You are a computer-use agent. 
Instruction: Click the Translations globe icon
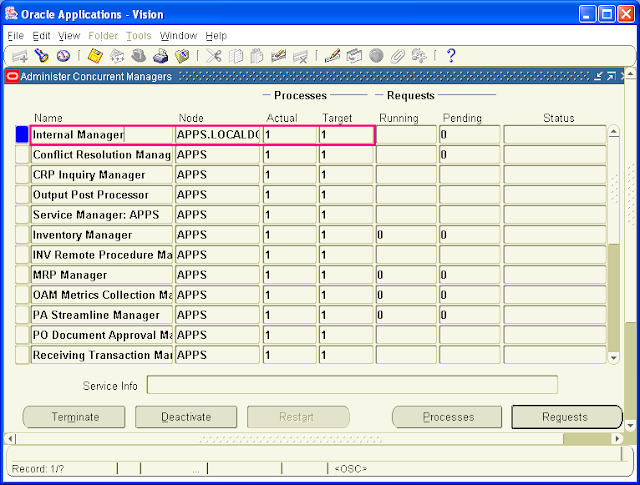[x=376, y=56]
